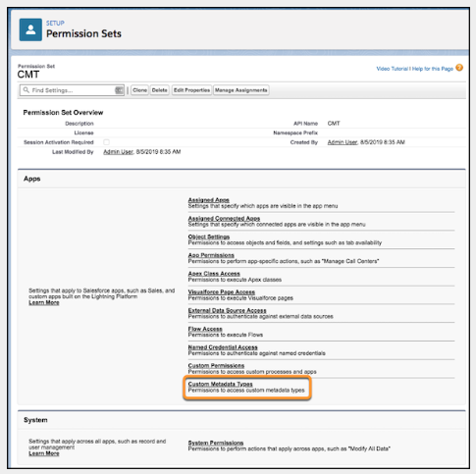Open the Custom Permissions link
This screenshot has height=474, width=476.
(216, 366)
